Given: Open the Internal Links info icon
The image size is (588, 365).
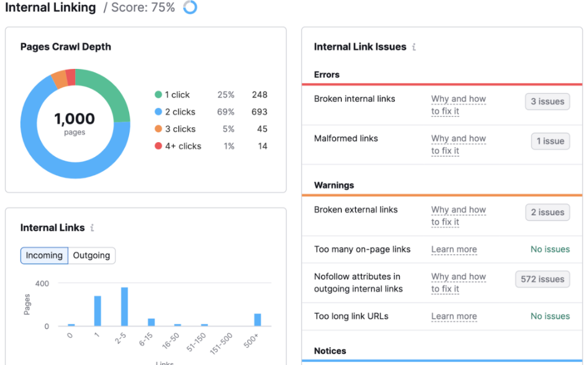Looking at the screenshot, I should 93,227.
